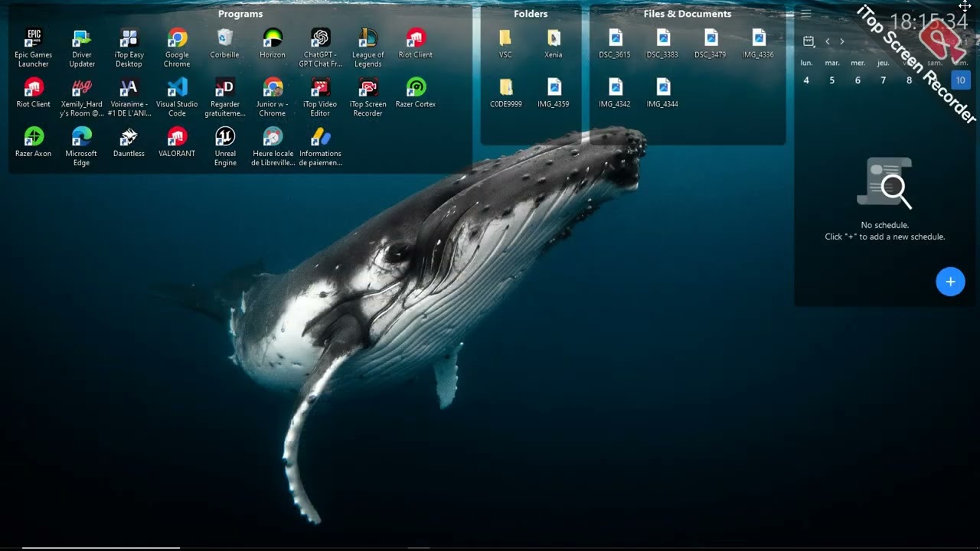This screenshot has height=551, width=980.
Task: Open the IMG_4342 image file
Action: 615,93
